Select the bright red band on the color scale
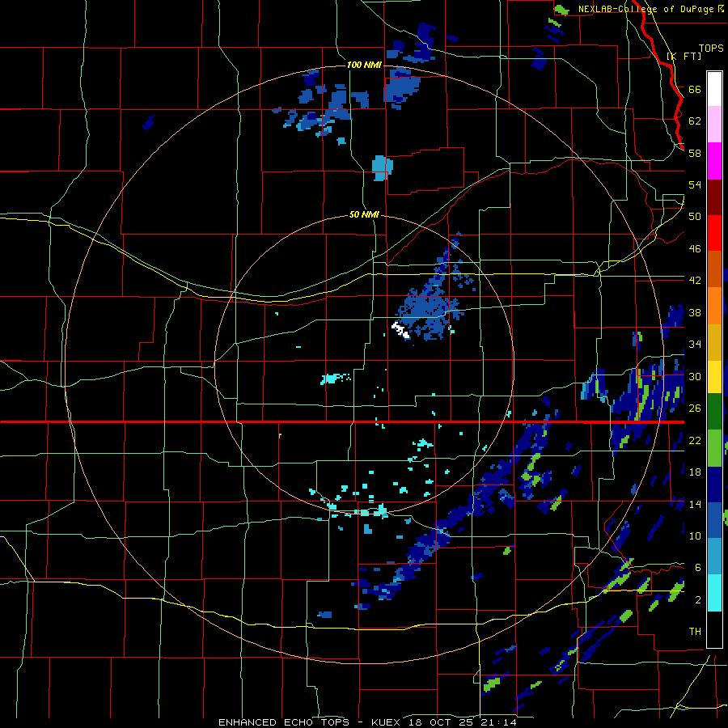Viewport: 728px width, 728px height. click(x=714, y=233)
